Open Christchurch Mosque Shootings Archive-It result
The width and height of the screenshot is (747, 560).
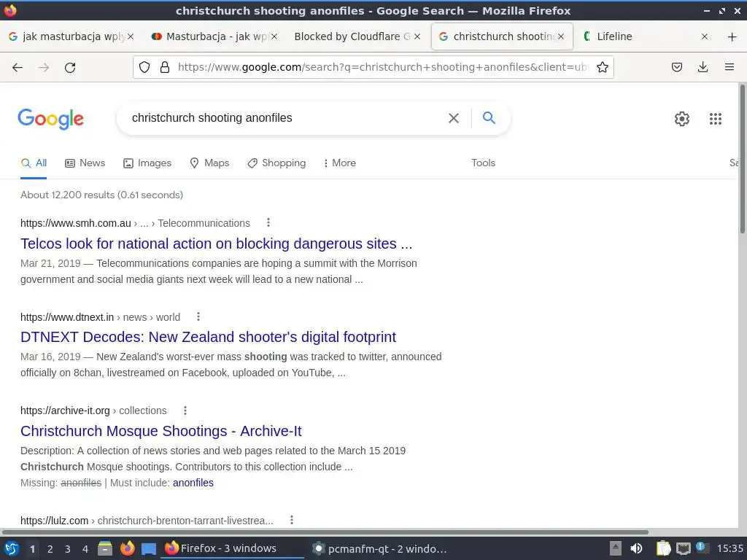pyautogui.click(x=161, y=430)
